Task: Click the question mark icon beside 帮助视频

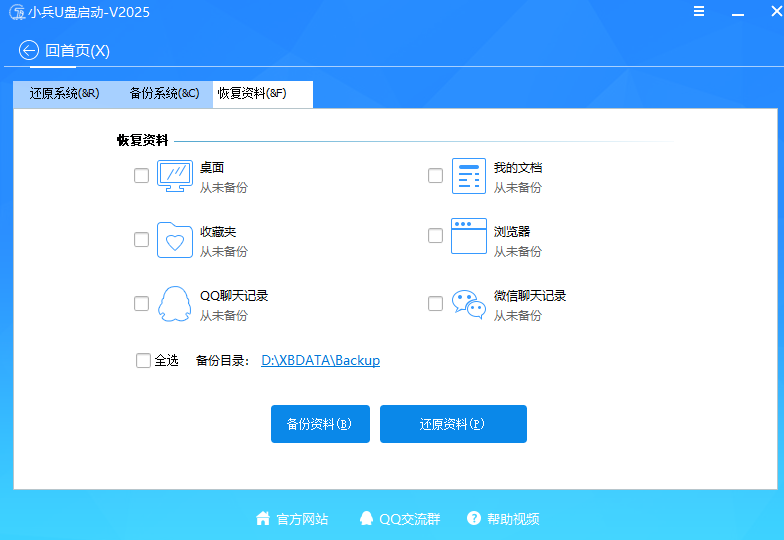Action: point(474,518)
